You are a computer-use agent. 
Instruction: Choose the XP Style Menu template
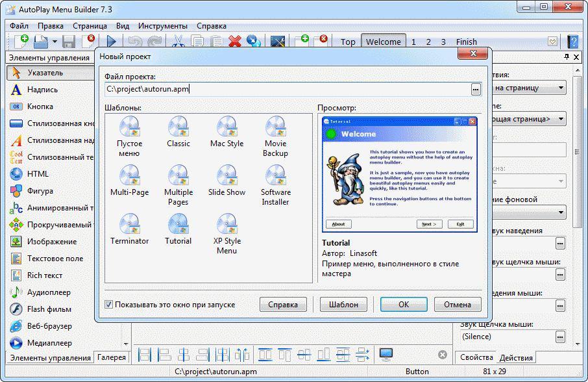(x=227, y=234)
